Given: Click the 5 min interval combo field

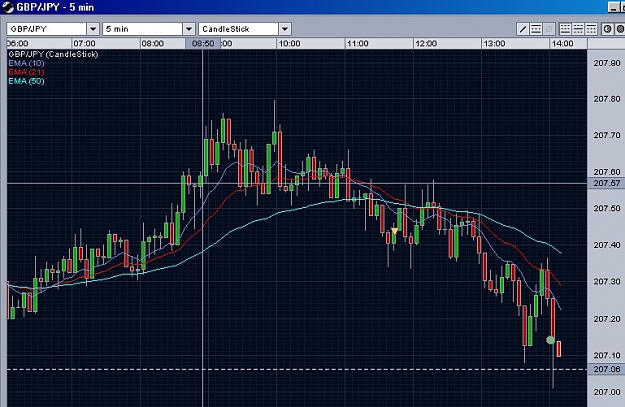Looking at the screenshot, I should pos(142,29).
